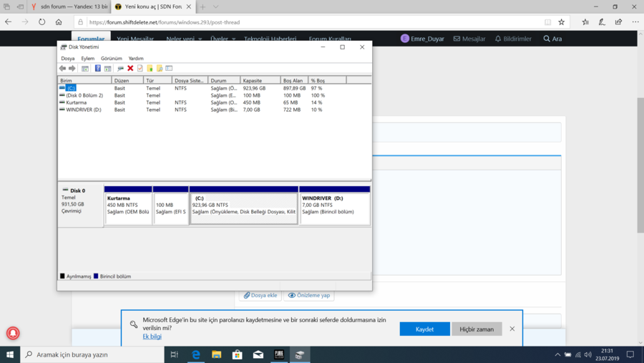
Task: Click the Edge favorites star icon
Action: 562,22
